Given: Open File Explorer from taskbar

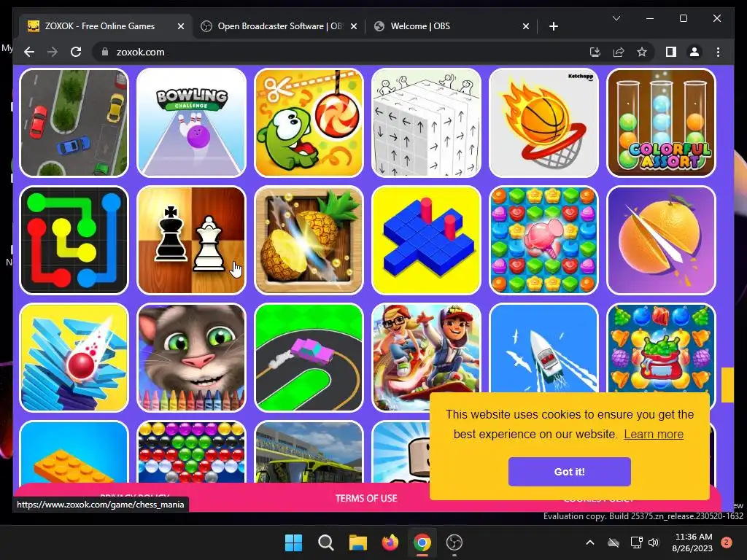Looking at the screenshot, I should click(x=357, y=542).
